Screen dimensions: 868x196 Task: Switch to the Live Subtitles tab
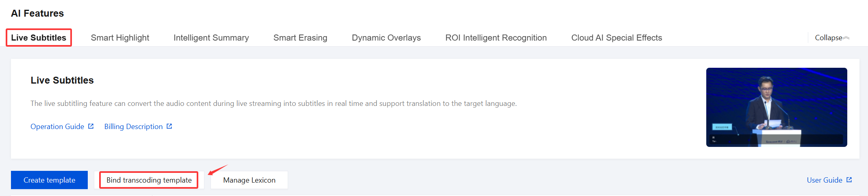[x=39, y=38]
